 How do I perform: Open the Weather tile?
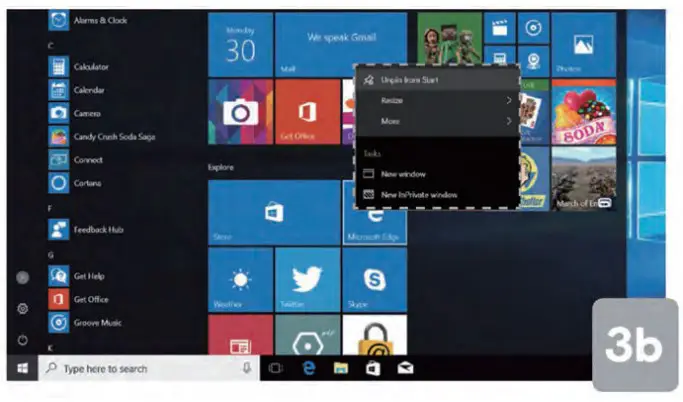point(241,280)
